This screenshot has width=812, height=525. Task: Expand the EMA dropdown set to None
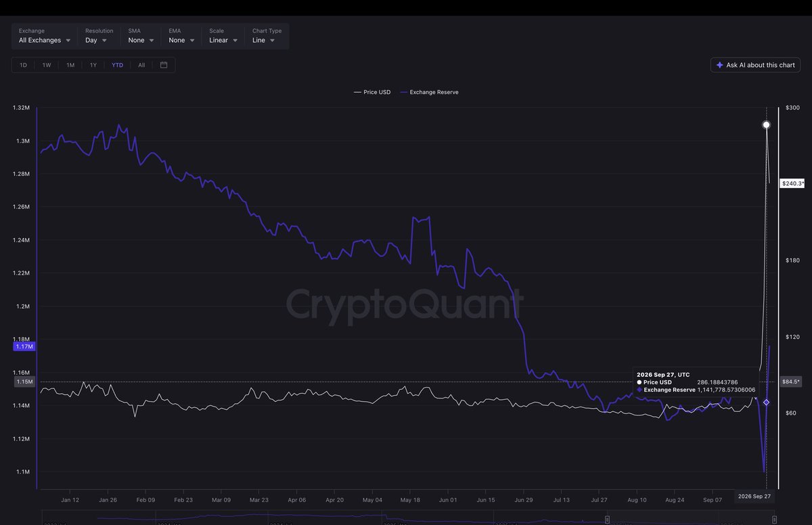182,36
